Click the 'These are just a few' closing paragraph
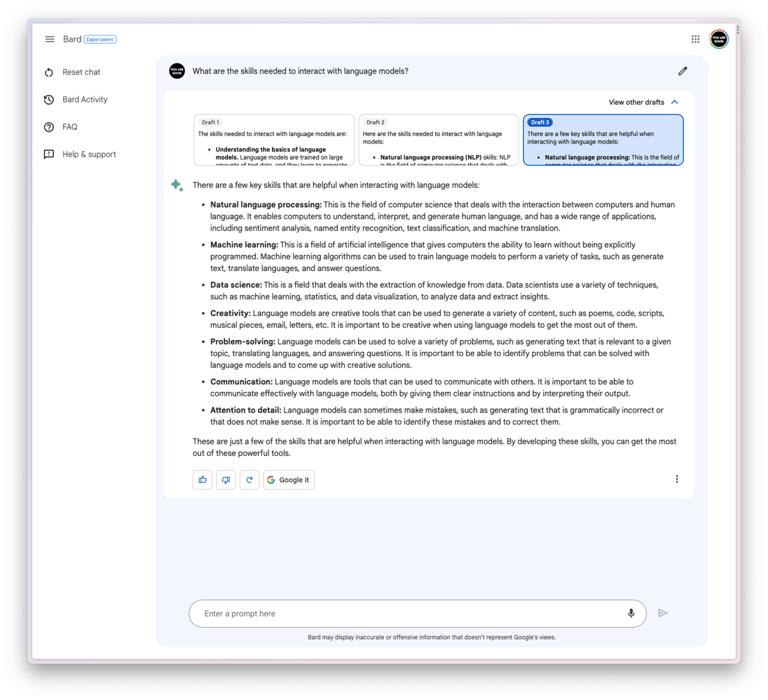 coord(434,447)
